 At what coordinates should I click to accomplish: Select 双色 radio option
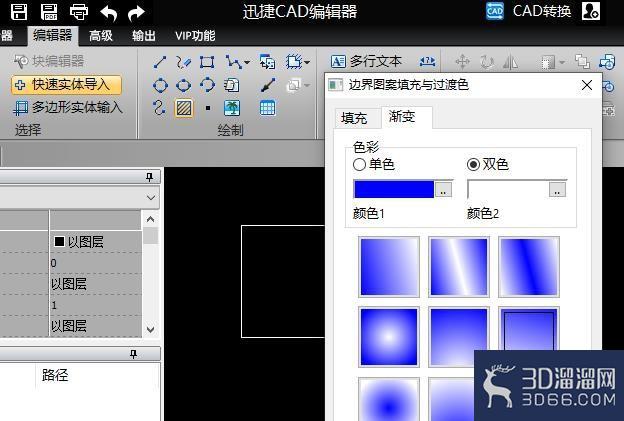[488, 164]
